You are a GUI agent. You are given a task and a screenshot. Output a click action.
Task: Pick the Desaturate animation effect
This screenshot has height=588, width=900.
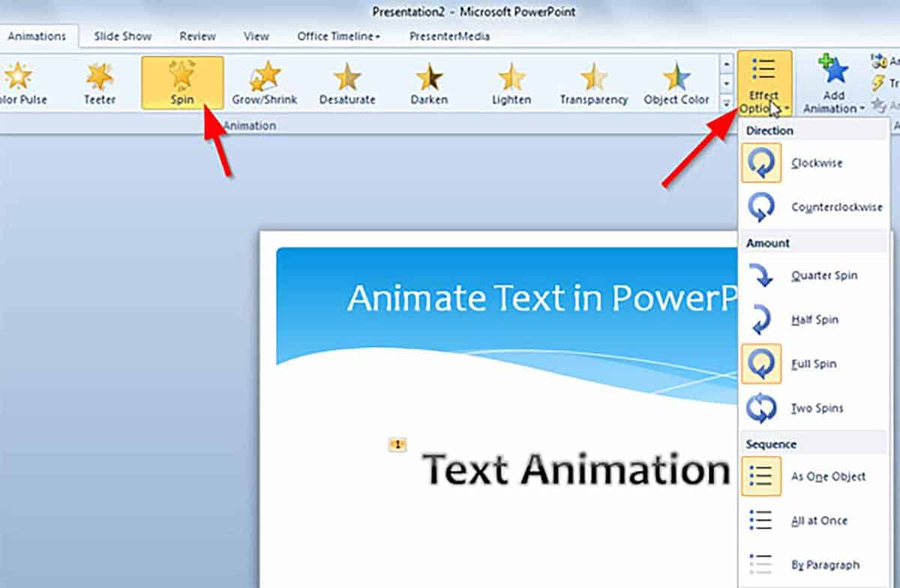tap(347, 82)
